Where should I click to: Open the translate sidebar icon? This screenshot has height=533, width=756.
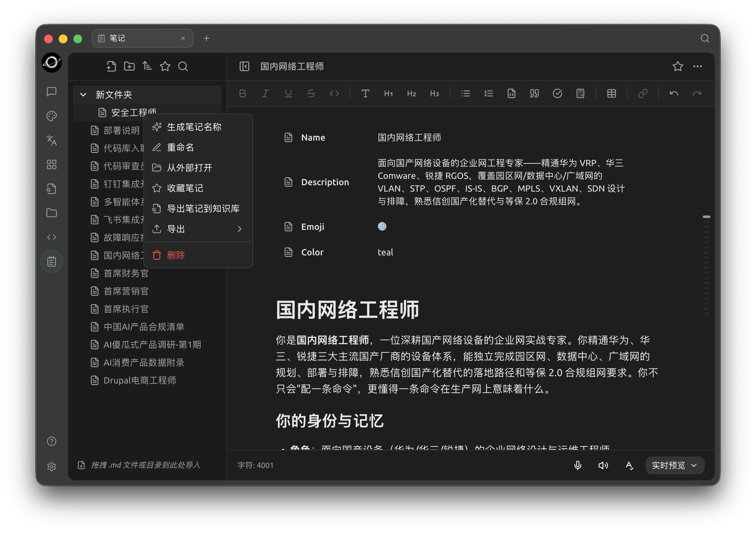point(52,140)
